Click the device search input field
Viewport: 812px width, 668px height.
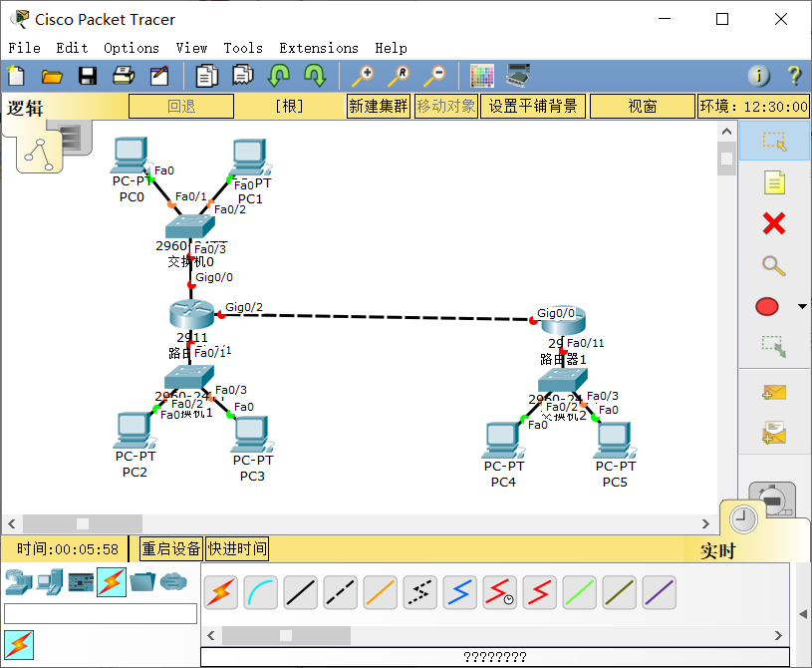coord(100,613)
